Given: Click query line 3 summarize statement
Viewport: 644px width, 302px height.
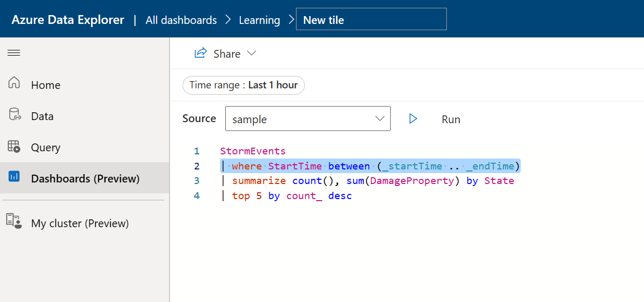Looking at the screenshot, I should pyautogui.click(x=367, y=181).
